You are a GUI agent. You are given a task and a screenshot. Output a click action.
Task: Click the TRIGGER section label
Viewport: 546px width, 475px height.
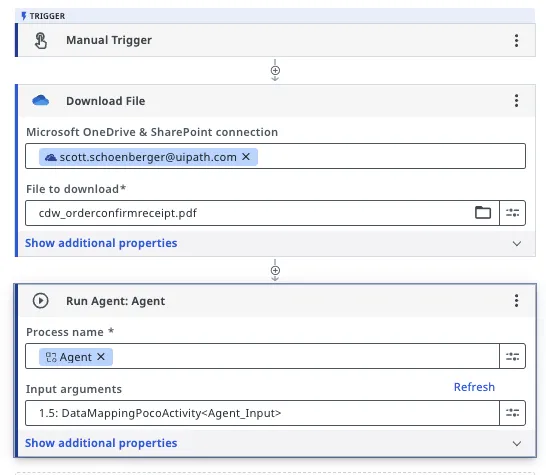click(47, 16)
